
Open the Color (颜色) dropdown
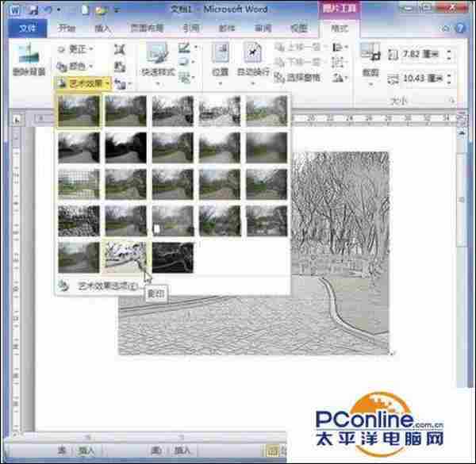75,67
